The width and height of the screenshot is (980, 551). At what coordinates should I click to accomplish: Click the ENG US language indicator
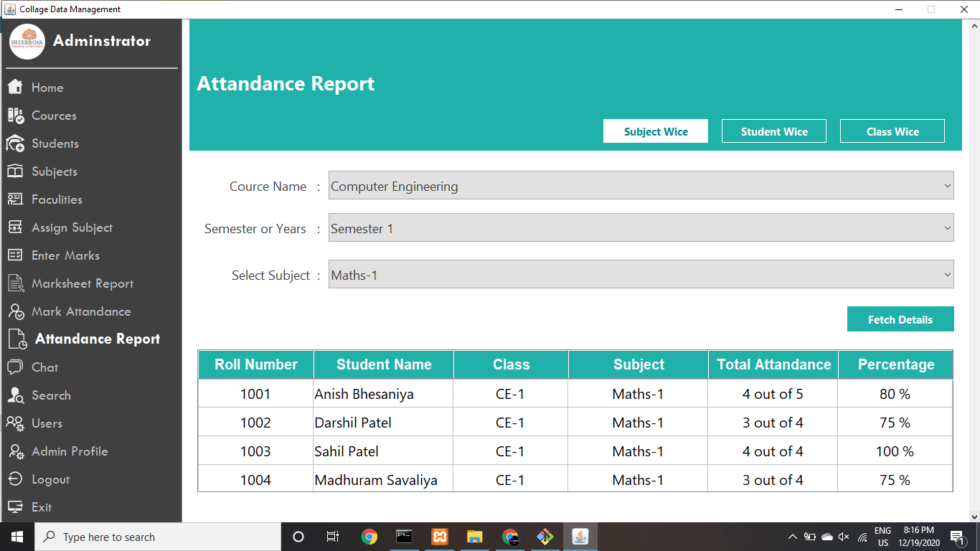(x=882, y=537)
